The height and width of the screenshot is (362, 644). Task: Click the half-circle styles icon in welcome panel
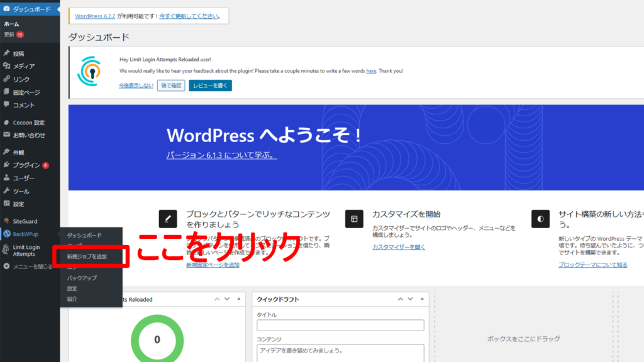(x=540, y=219)
